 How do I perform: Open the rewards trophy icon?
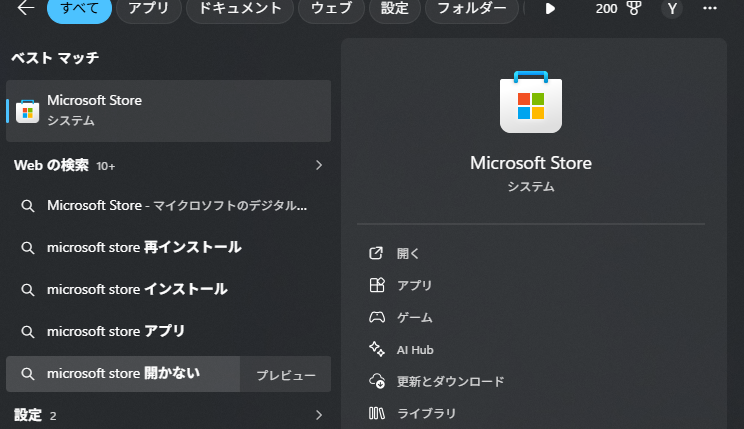tap(633, 8)
